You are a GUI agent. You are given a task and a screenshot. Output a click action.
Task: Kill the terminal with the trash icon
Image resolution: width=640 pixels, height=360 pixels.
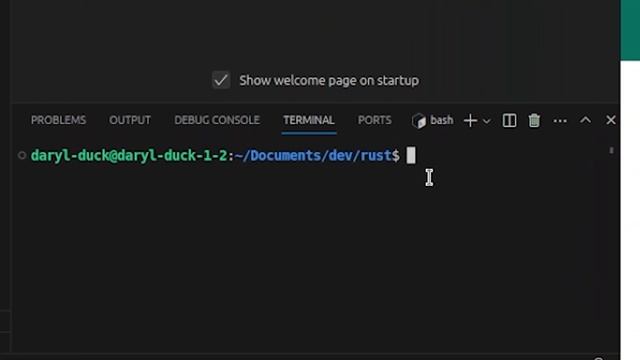(534, 120)
